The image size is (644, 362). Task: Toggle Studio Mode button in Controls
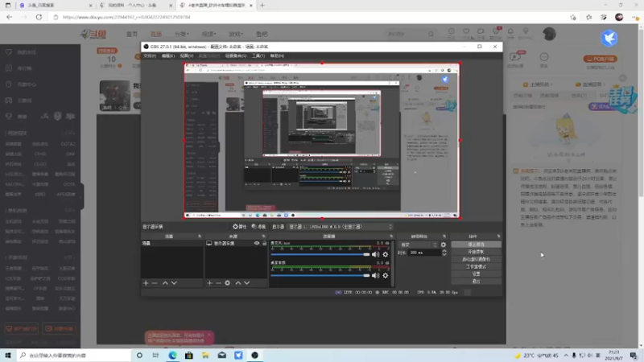pyautogui.click(x=476, y=267)
